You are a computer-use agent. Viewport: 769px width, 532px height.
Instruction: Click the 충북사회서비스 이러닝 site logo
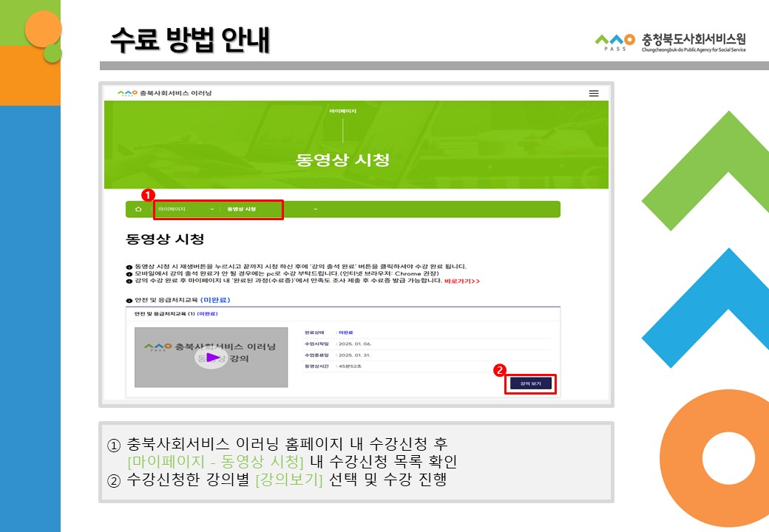pos(164,92)
